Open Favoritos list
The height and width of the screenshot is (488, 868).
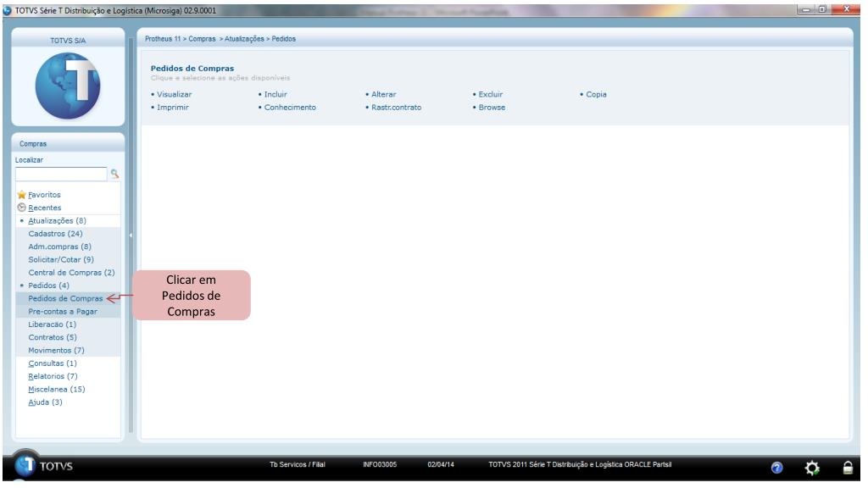pos(44,195)
